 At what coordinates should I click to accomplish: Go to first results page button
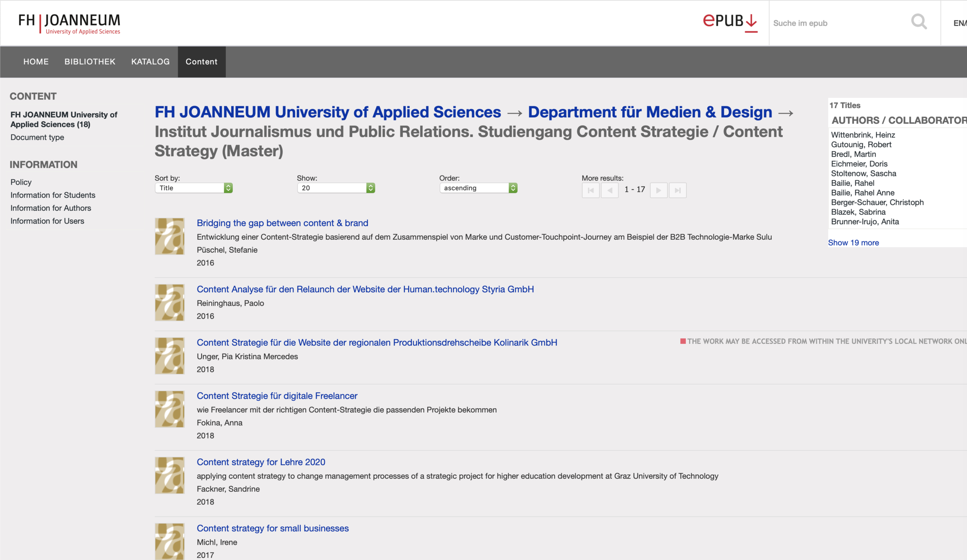coord(590,190)
